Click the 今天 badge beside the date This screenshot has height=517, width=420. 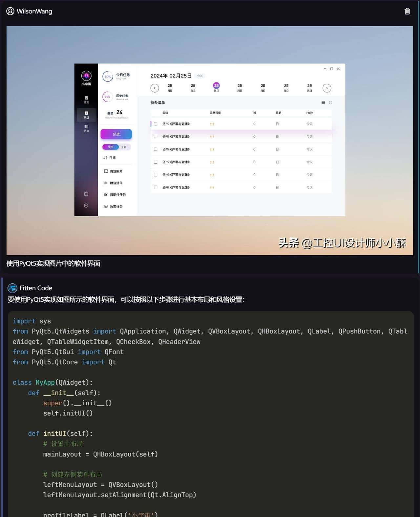click(x=200, y=76)
